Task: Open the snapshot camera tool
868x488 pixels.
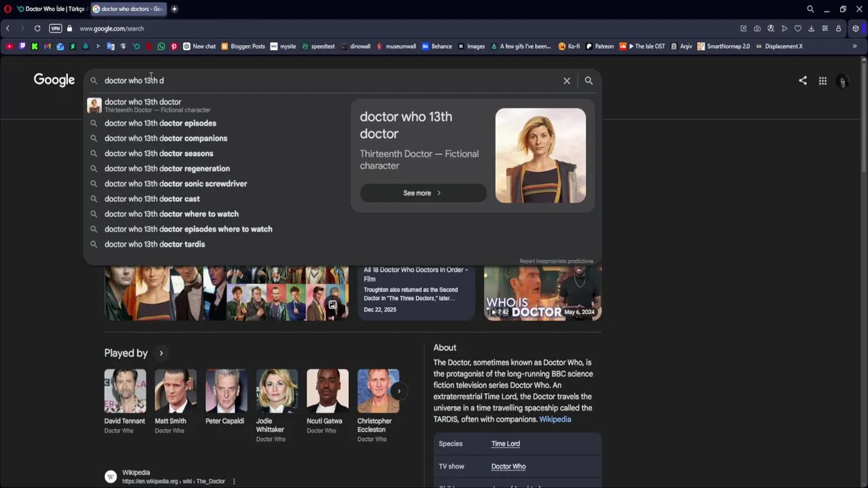Action: pyautogui.click(x=757, y=28)
